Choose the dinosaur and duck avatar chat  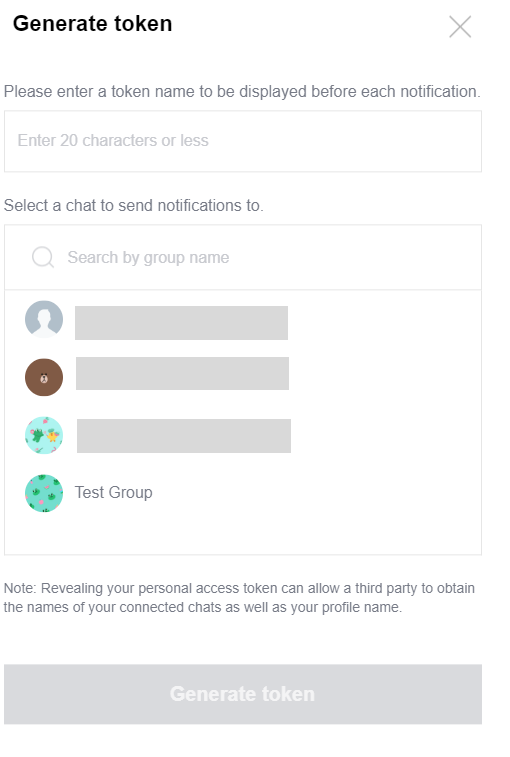[x=44, y=435]
